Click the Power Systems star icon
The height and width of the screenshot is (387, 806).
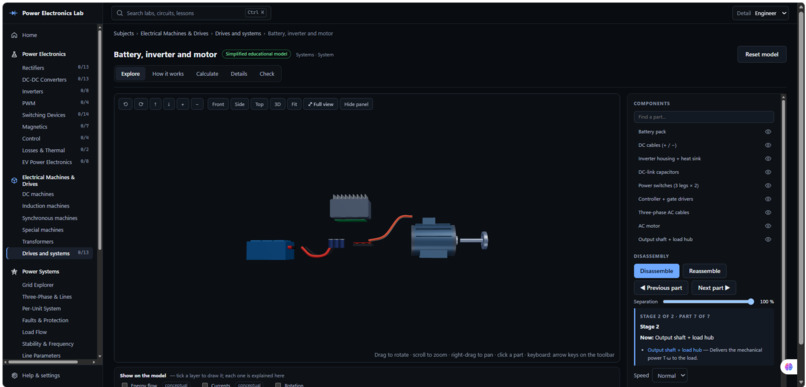tap(14, 272)
